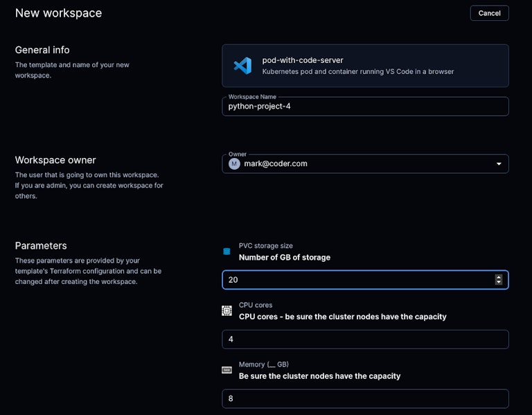532x415 pixels.
Task: Click the "New workspace" heading
Action: (58, 13)
